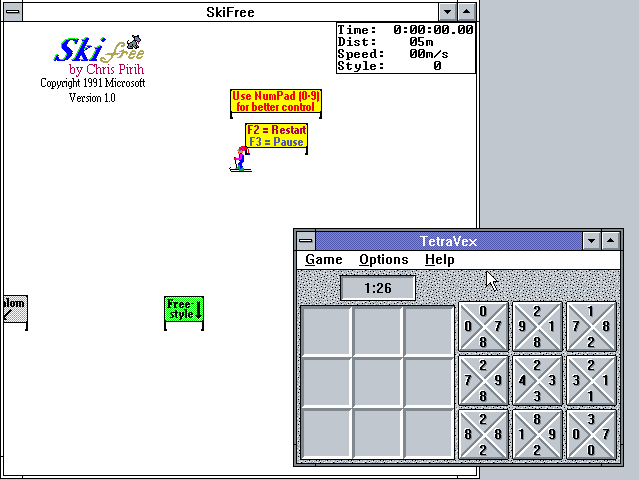Select the tile with left 4, bottom 3
The height and width of the screenshot is (480, 639).
click(x=537, y=380)
